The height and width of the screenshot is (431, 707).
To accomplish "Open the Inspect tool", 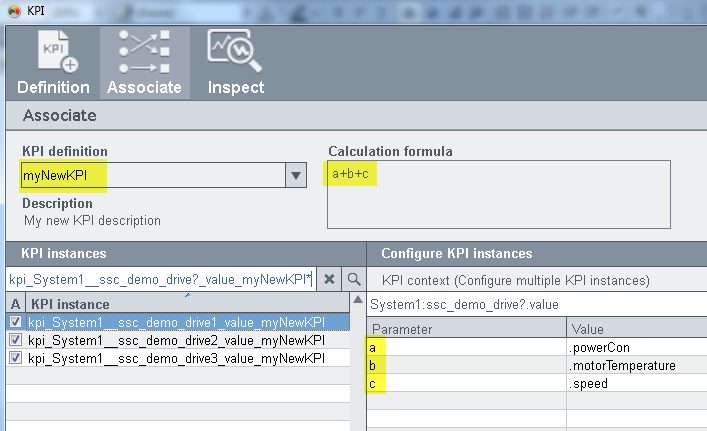I will click(235, 62).
